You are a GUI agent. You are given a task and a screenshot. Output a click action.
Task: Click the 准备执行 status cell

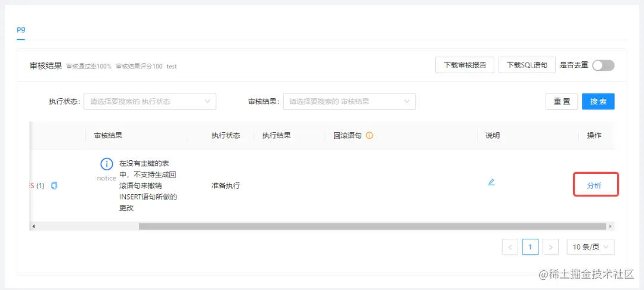(226, 186)
